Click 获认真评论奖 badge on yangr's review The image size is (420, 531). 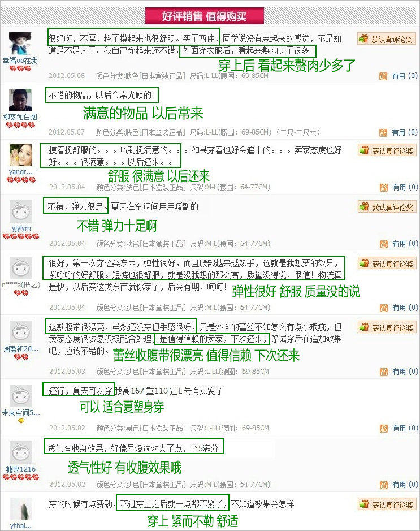[x=387, y=150]
